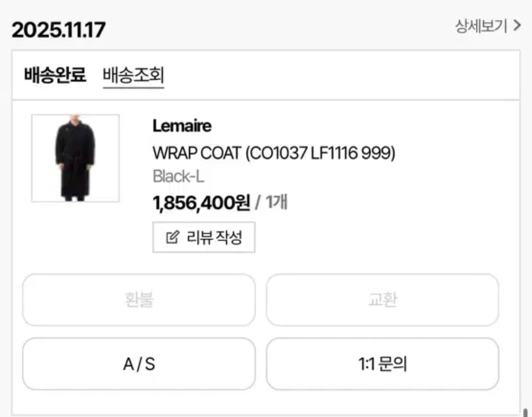
Task: Click the 환불 refund button
Action: click(x=140, y=300)
